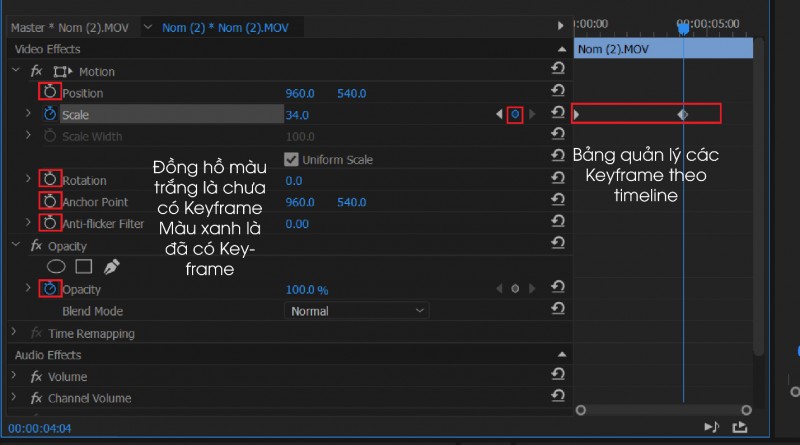Switch to the Master * Nom (2).MOV tab

click(x=70, y=28)
